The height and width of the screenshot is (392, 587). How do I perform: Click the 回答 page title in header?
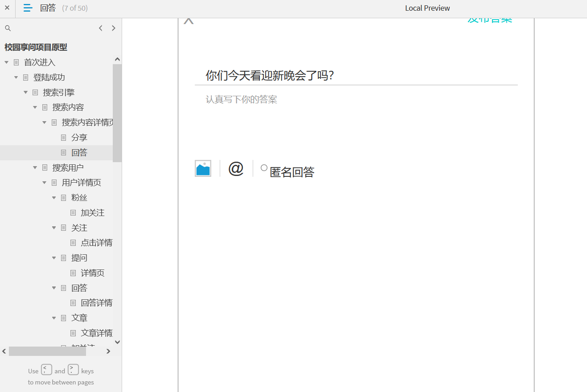click(48, 8)
